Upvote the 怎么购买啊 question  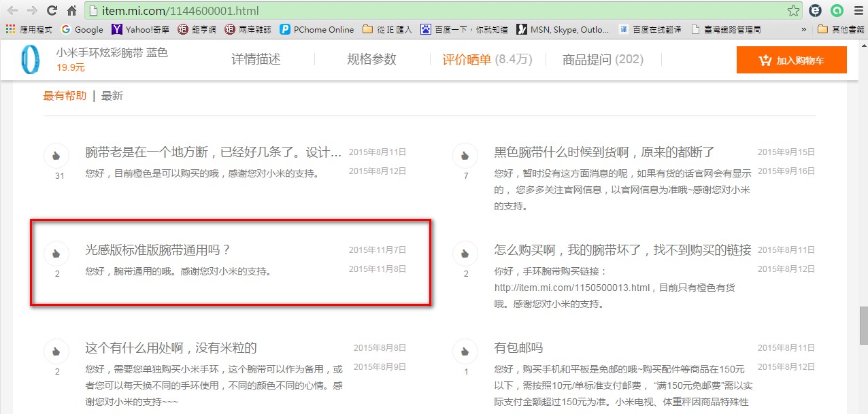465,254
